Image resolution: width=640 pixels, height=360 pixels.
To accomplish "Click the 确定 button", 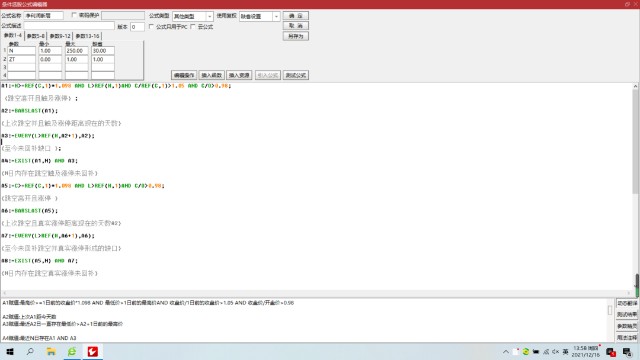I will (x=296, y=16).
